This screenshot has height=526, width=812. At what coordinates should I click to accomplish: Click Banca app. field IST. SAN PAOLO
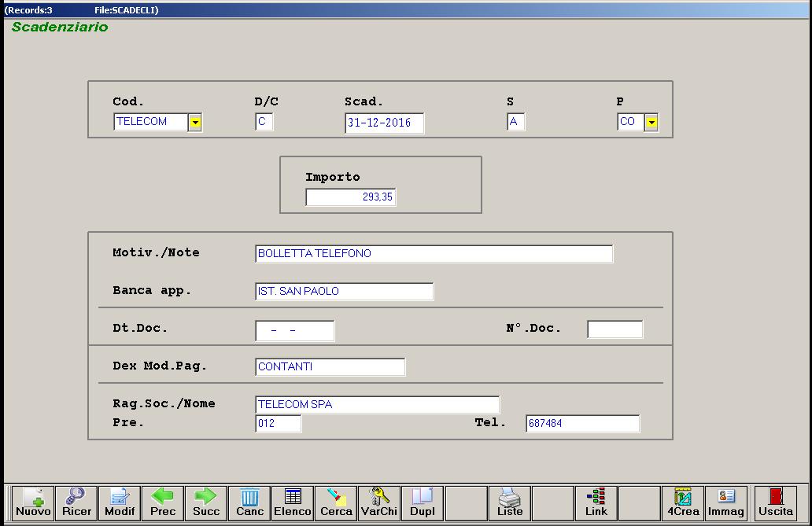point(345,292)
